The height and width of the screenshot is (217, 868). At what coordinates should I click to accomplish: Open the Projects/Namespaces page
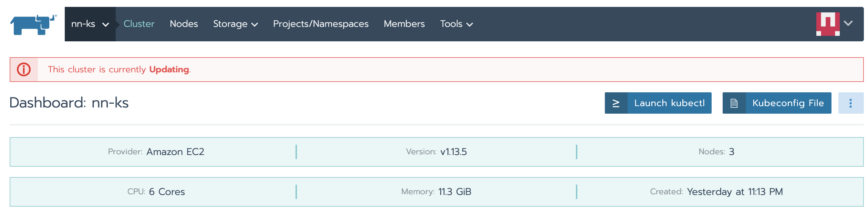(321, 24)
